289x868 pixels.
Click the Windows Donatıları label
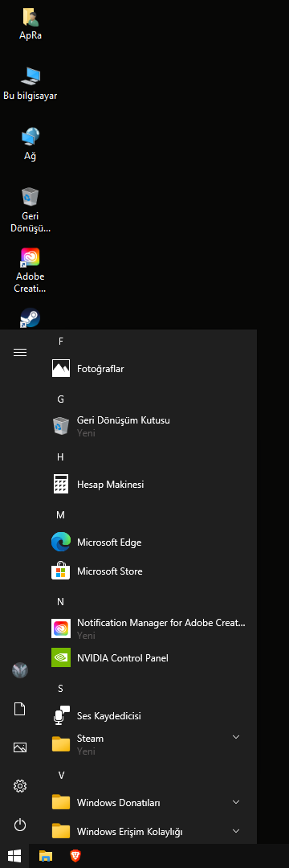coord(119,803)
